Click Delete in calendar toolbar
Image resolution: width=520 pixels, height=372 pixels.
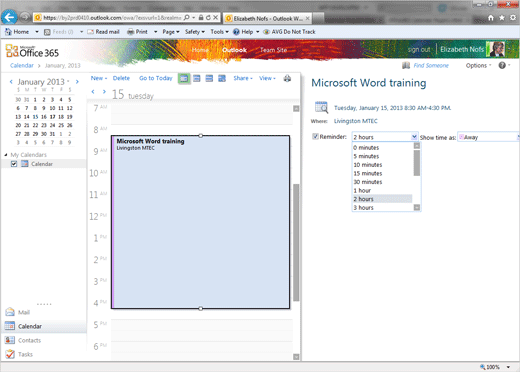(x=121, y=78)
